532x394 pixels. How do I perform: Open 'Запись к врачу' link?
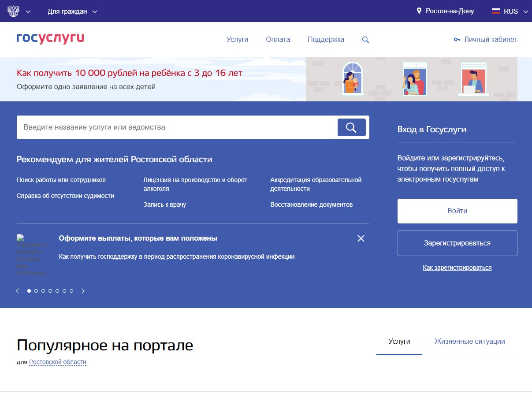click(165, 204)
